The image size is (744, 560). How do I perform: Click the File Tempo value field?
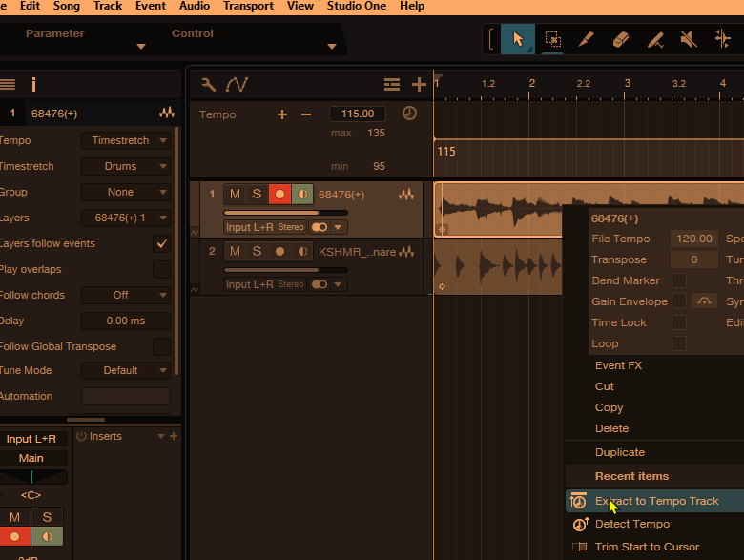pos(693,239)
